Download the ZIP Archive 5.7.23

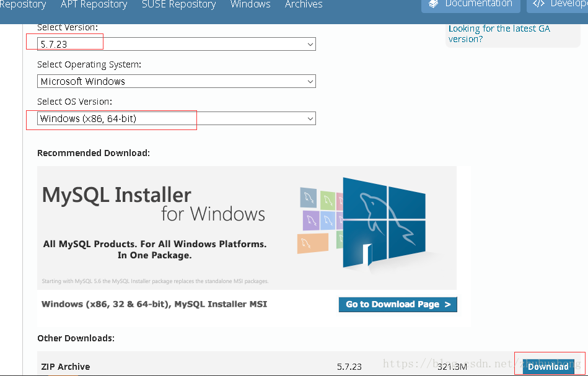(548, 366)
